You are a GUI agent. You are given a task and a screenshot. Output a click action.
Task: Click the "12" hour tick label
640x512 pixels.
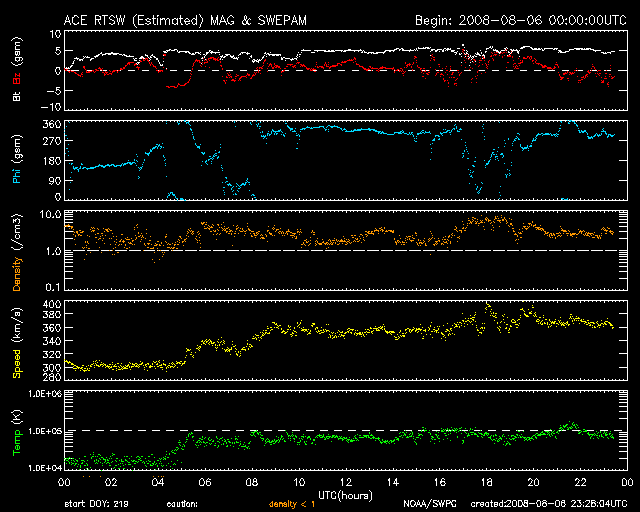(x=346, y=483)
